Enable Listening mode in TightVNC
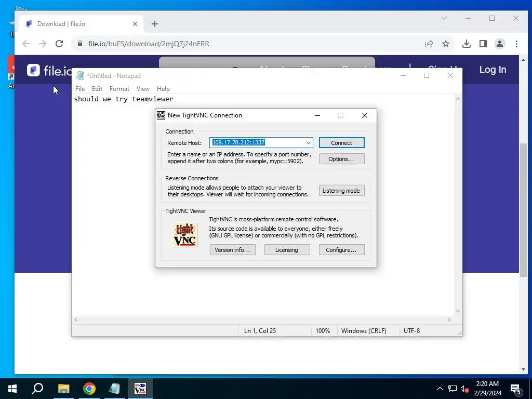 click(x=342, y=191)
